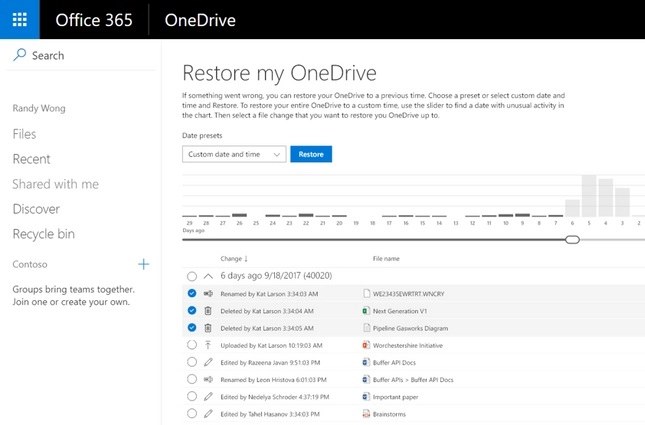Select the Renamed by Leon Hristova row circle
The image size is (645, 425).
click(192, 379)
